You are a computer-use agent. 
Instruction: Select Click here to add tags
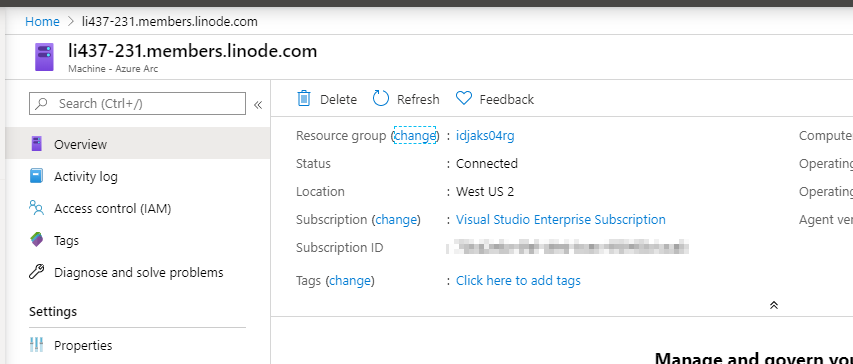pos(518,280)
